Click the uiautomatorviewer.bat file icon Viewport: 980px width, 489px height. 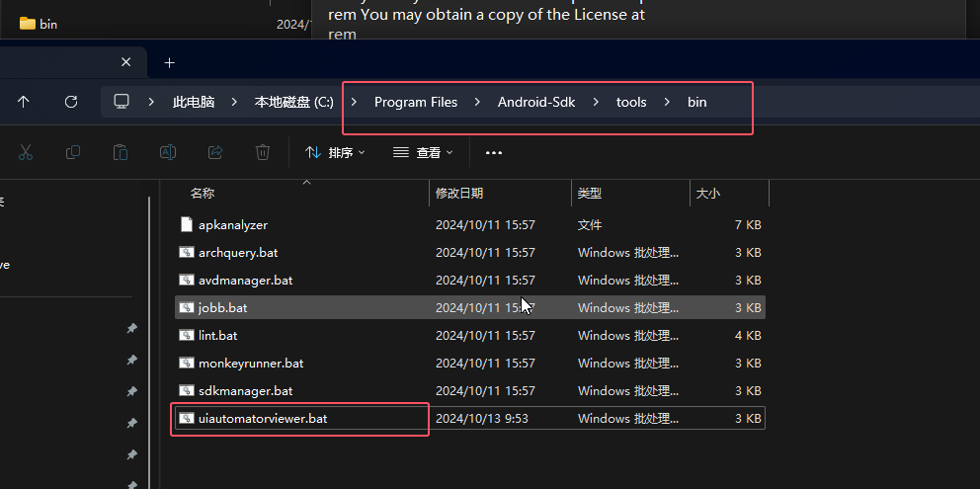point(187,418)
